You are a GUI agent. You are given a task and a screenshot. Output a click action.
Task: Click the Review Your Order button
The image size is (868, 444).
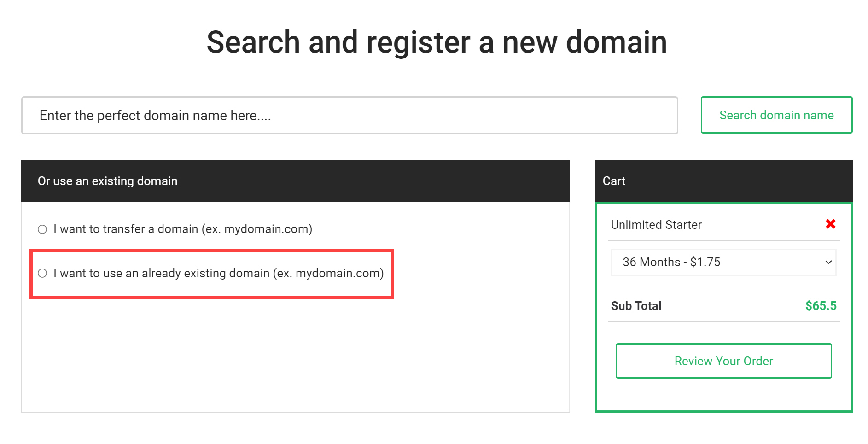723,361
